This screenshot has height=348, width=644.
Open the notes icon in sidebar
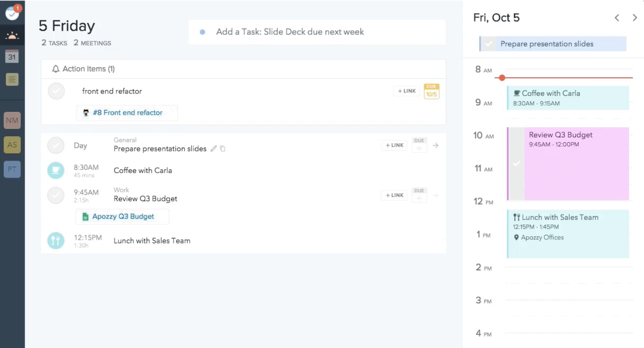[12, 79]
